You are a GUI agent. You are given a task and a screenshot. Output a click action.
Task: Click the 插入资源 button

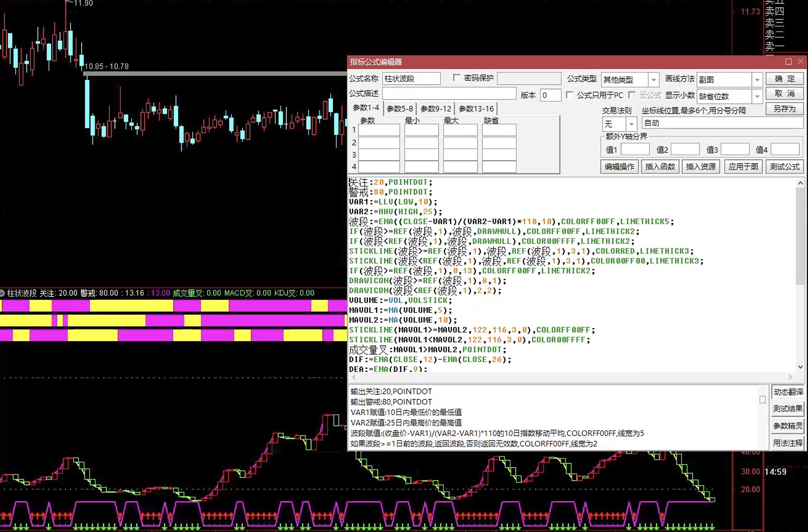[701, 167]
